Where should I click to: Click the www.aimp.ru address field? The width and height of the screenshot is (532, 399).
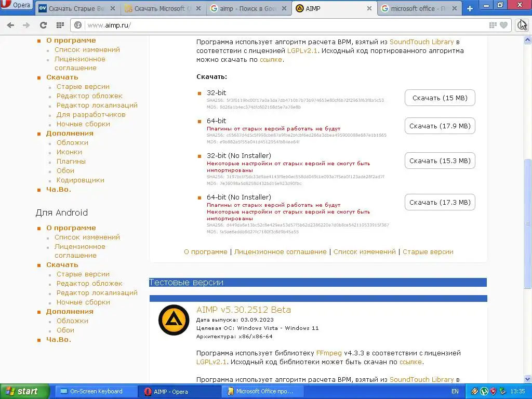tap(285, 25)
